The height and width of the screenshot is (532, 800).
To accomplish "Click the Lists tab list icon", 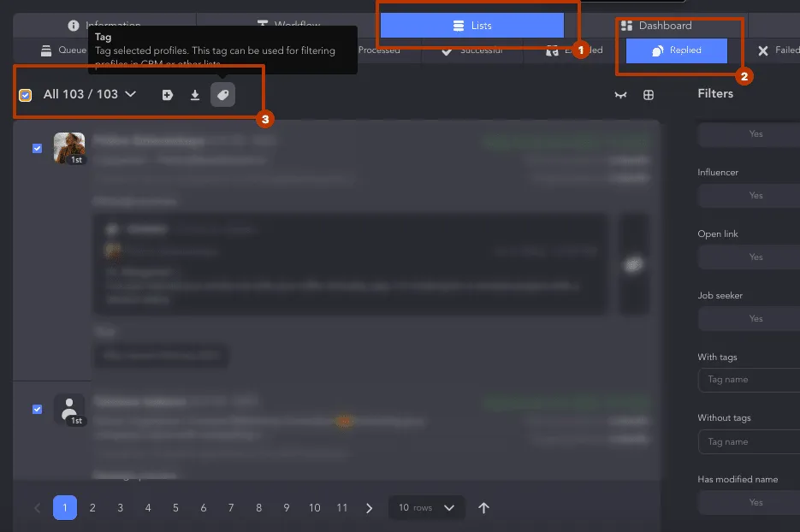I will click(459, 26).
